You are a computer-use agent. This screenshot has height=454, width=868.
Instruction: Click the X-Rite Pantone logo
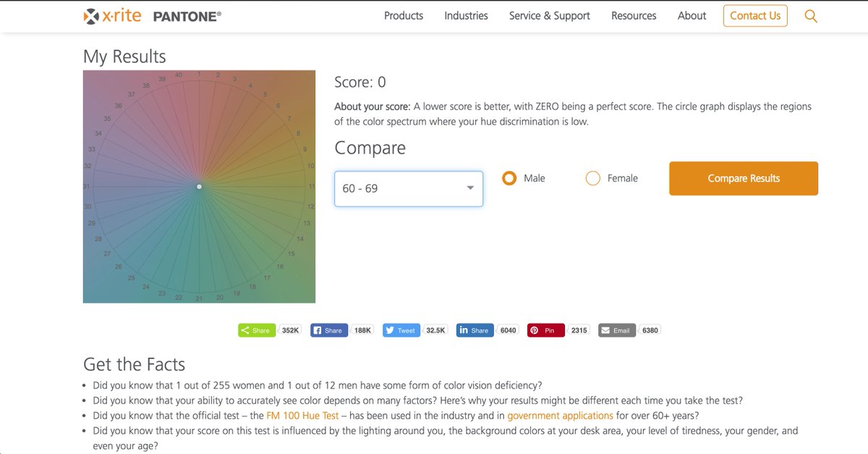click(153, 16)
